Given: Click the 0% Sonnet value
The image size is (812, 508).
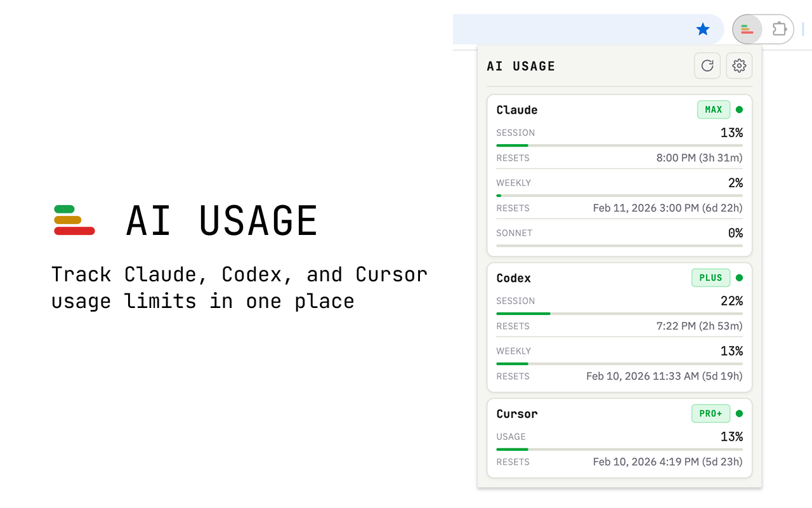Looking at the screenshot, I should point(735,233).
